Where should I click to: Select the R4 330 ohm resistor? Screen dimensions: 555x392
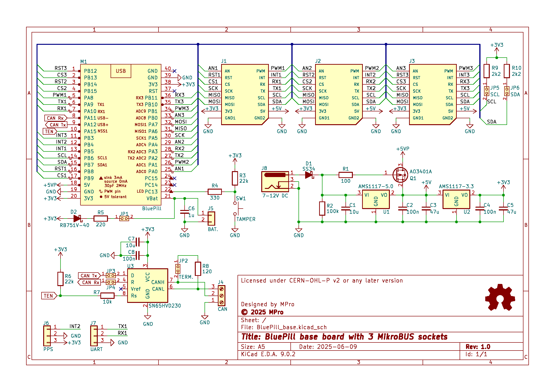(215, 192)
